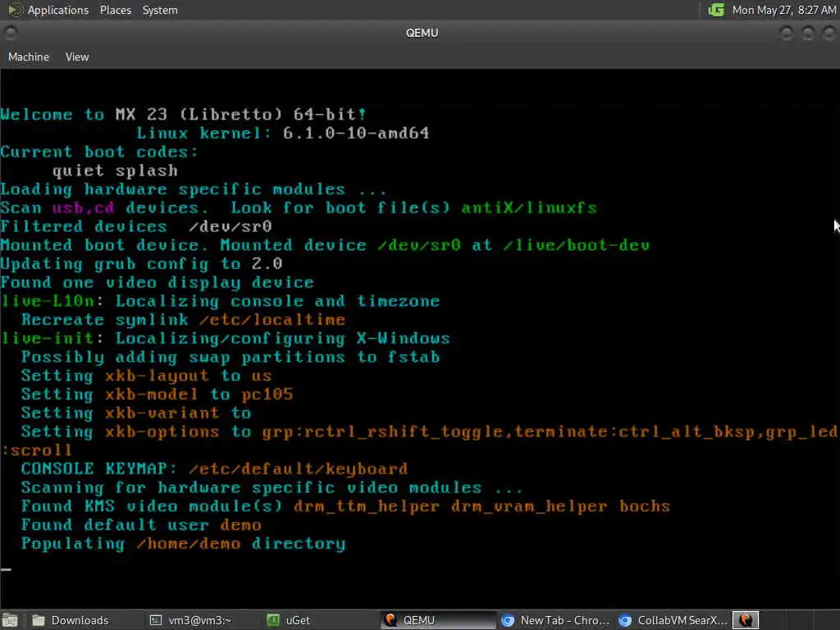Viewport: 840px width, 630px height.
Task: Open the System menu
Action: [160, 10]
